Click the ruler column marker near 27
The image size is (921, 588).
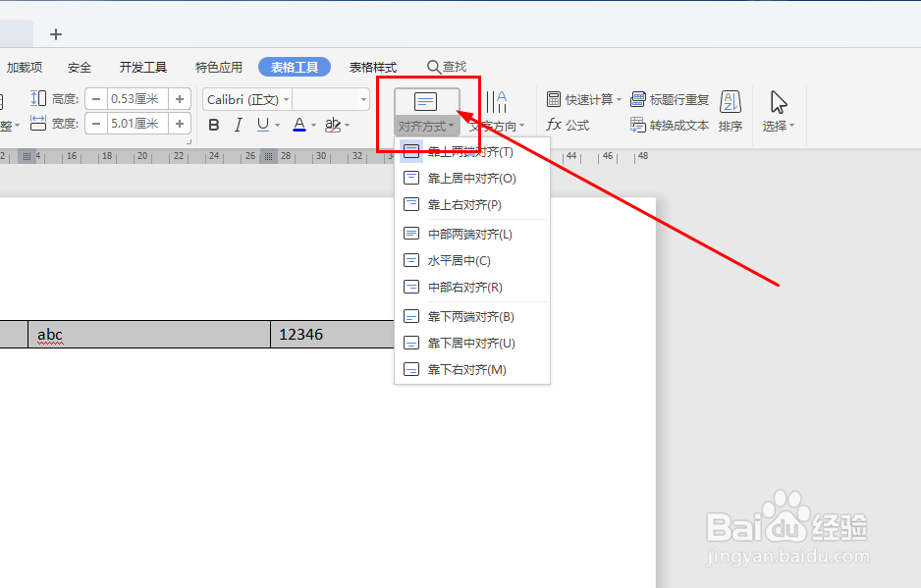tap(268, 156)
